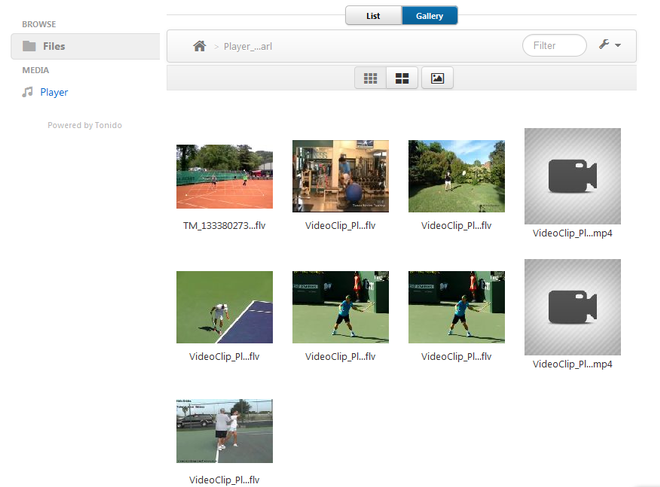
Task: Open the clay court tennis video thumbnail
Action: click(x=224, y=176)
